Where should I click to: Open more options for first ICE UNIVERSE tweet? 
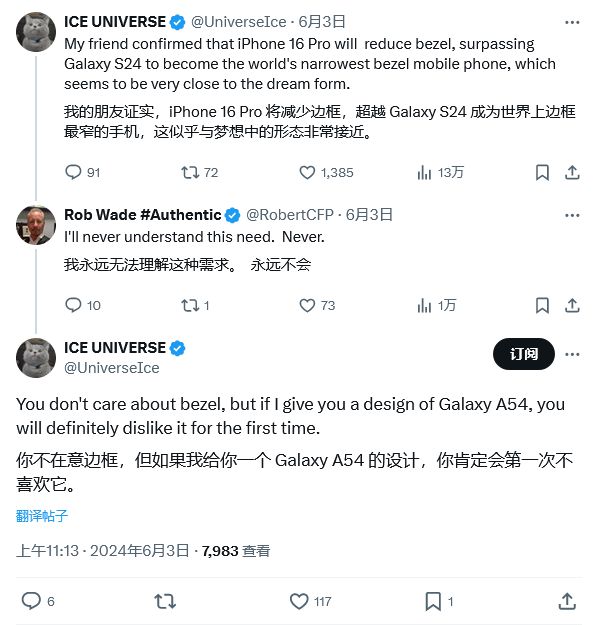[572, 22]
